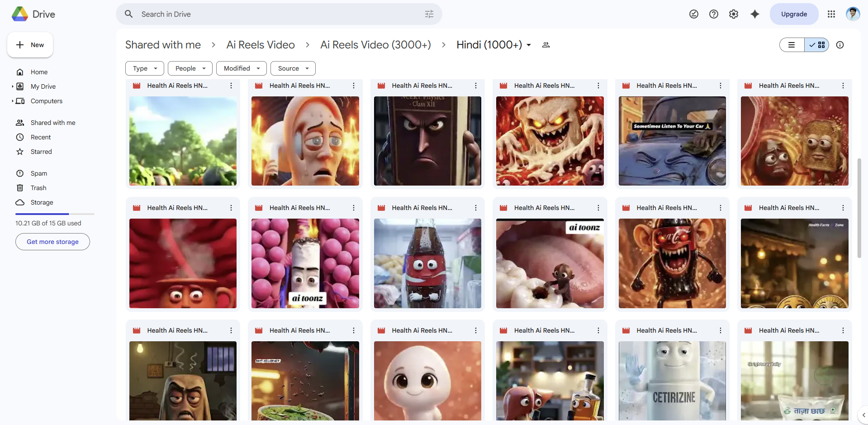868x425 pixels.
Task: Click Get more storage button
Action: click(52, 242)
